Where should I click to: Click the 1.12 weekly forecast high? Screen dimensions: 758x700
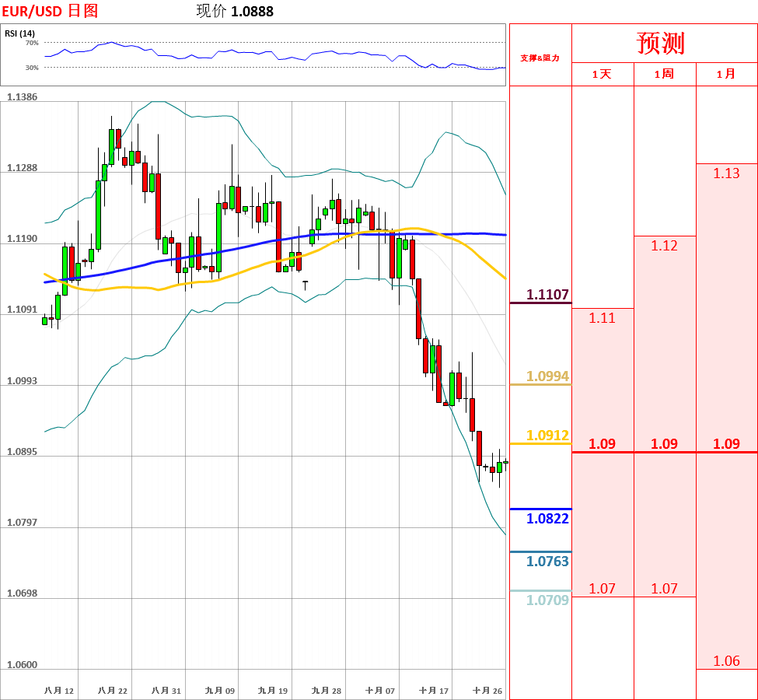pos(664,246)
